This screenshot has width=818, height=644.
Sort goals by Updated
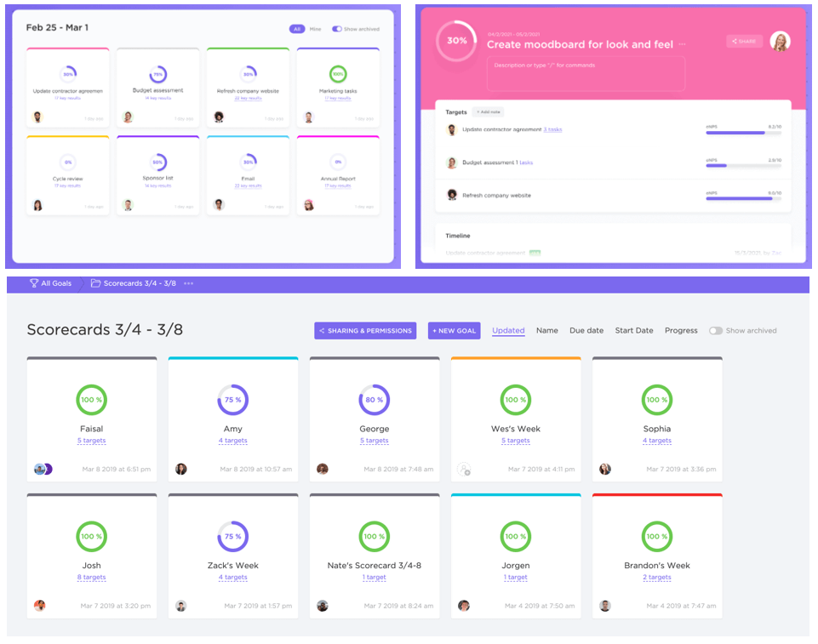(508, 331)
